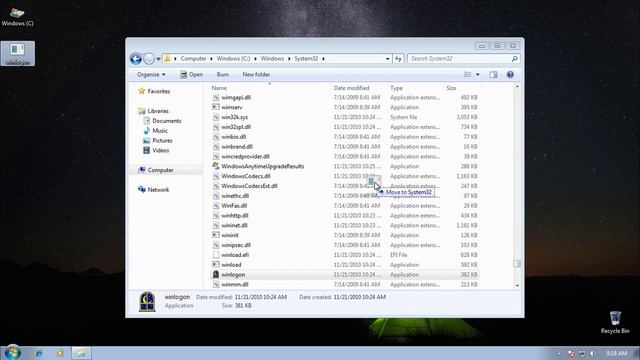
Task: Select the win32spl.dll file
Action: 236,127
